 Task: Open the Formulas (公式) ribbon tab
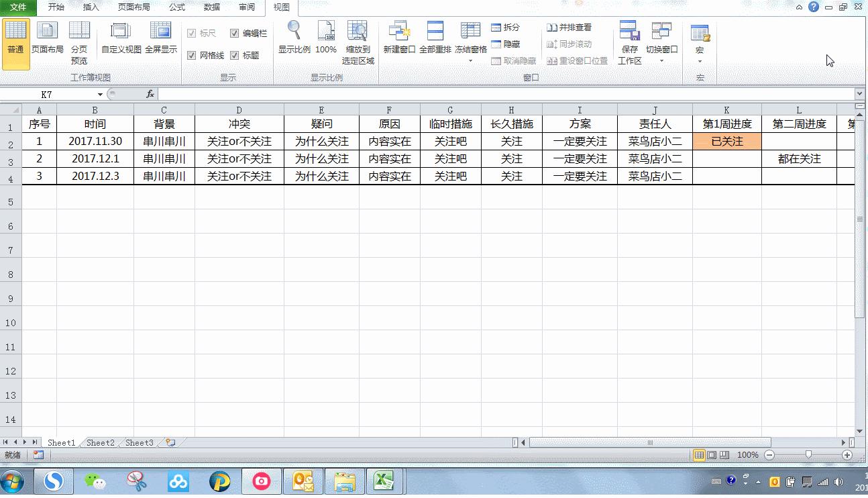coord(177,7)
